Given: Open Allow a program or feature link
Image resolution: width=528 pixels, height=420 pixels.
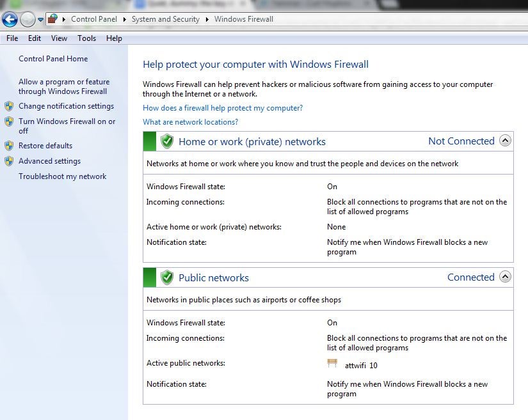Looking at the screenshot, I should (x=64, y=86).
